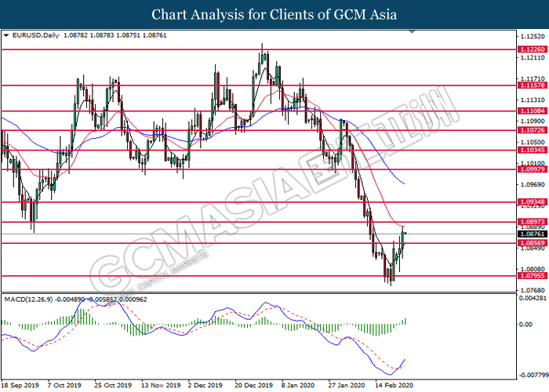Select the 1.10345 price level label
This screenshot has width=549, height=392.
(x=532, y=151)
